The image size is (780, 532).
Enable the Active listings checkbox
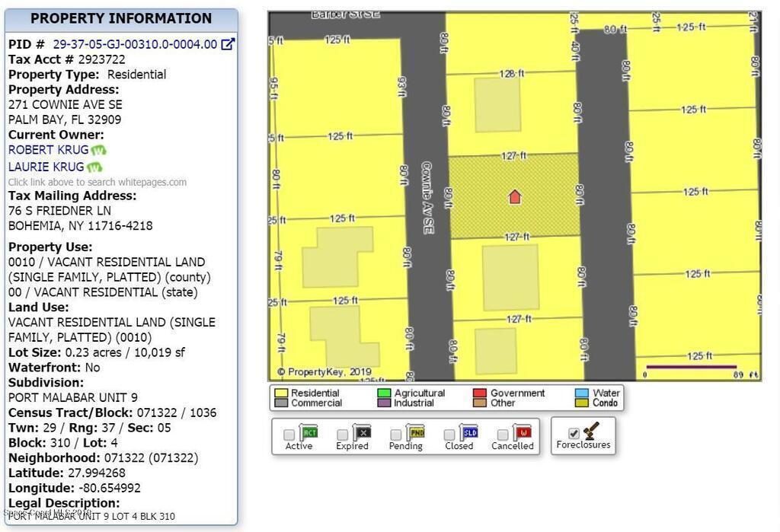(289, 435)
